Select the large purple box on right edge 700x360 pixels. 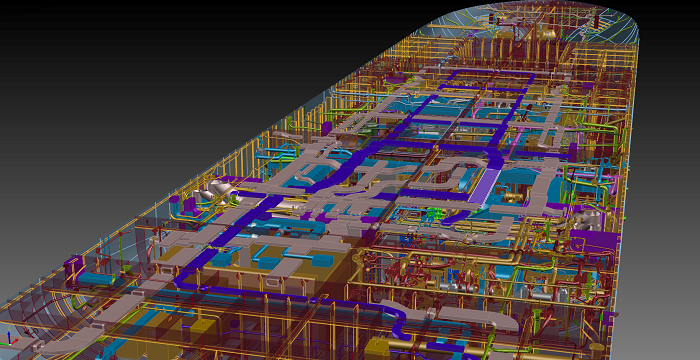point(594,240)
